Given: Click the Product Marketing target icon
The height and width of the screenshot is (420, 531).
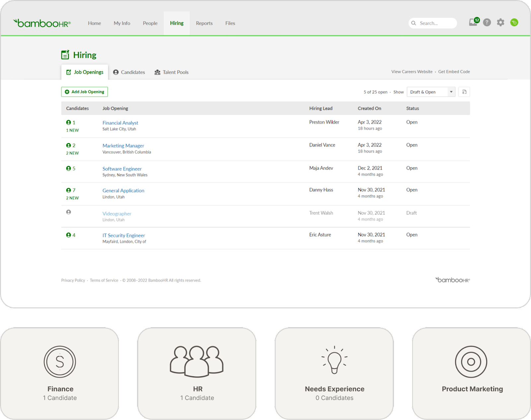Looking at the screenshot, I should pos(471,362).
